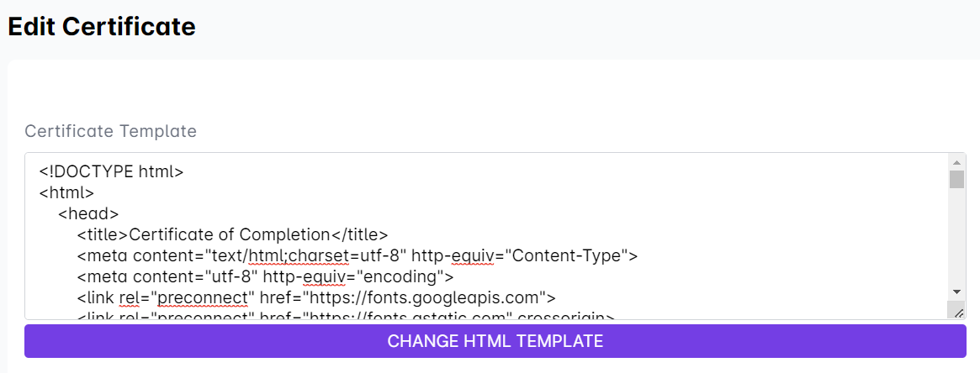980x373 pixels.
Task: Click the blank area right of the head tag
Action: point(505,214)
